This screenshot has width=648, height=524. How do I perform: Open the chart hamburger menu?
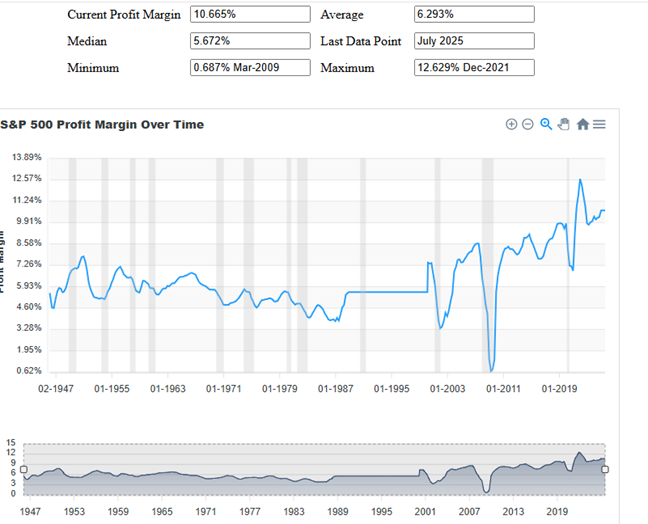599,124
